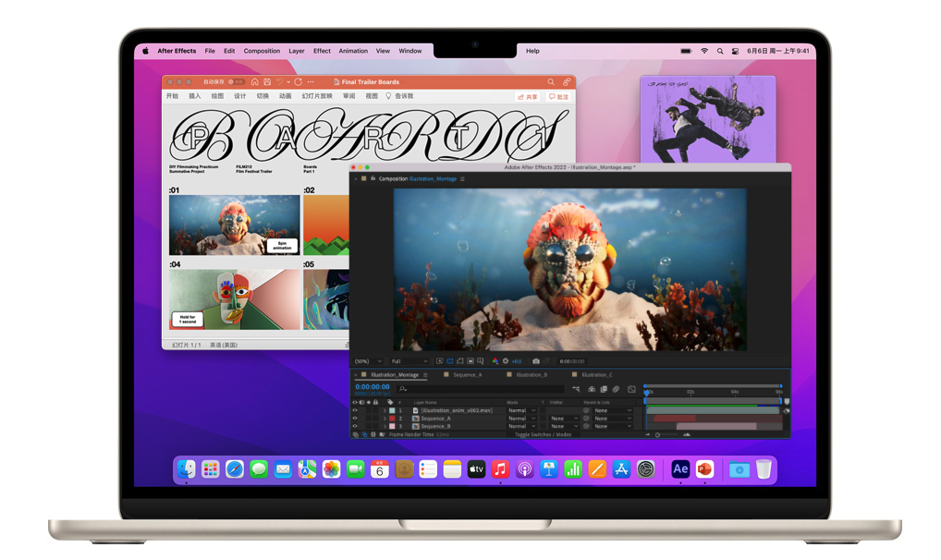The image size is (941, 560).
Task: Click the graph editor icon in timeline
Action: pos(632,389)
